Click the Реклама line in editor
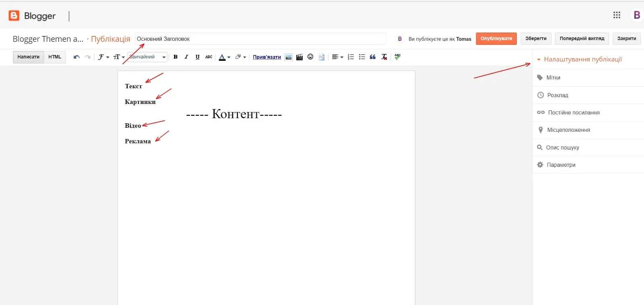Screen dimensions: 644x305 coord(138,141)
